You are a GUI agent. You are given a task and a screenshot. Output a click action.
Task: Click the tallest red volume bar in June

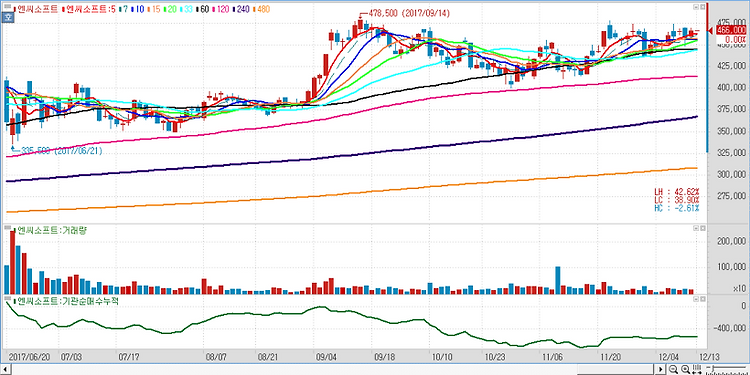[12, 262]
